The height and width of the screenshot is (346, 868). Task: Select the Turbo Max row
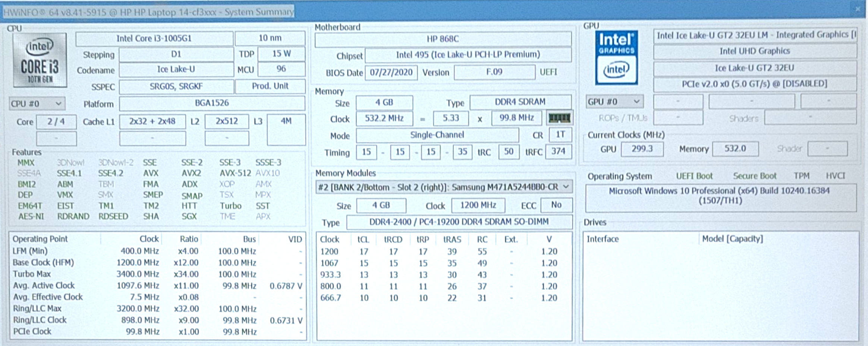pos(158,274)
